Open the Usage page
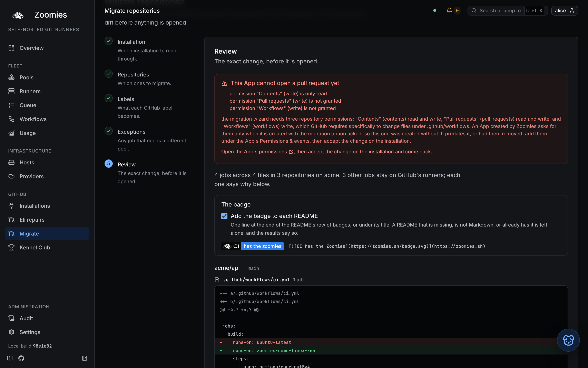588x368 pixels. click(x=47, y=133)
